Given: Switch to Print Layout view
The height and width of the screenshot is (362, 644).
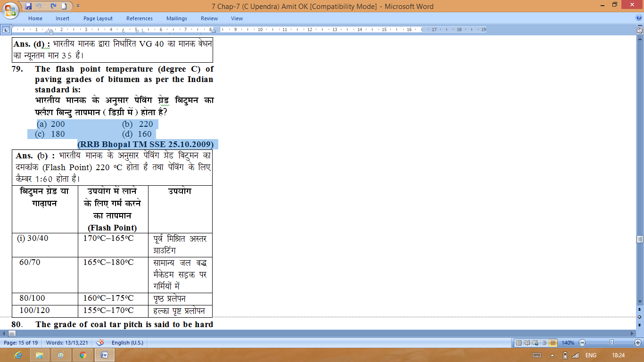Looking at the screenshot, I should [x=519, y=343].
